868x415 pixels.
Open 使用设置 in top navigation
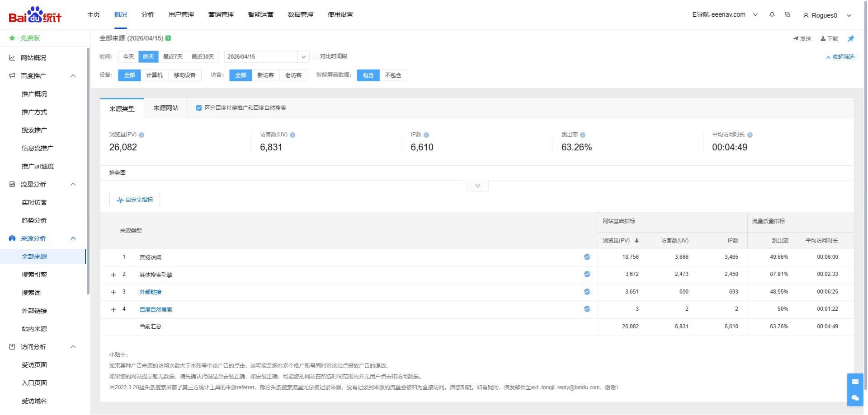tap(340, 14)
